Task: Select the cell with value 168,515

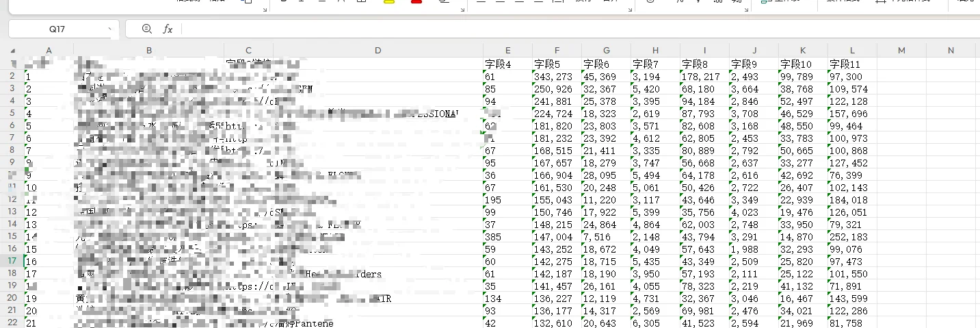Action: tap(557, 151)
